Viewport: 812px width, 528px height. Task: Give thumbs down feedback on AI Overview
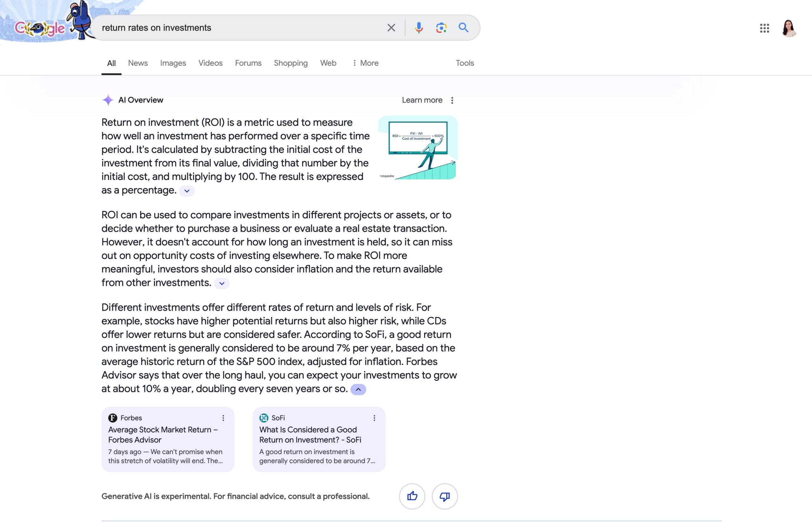(445, 496)
